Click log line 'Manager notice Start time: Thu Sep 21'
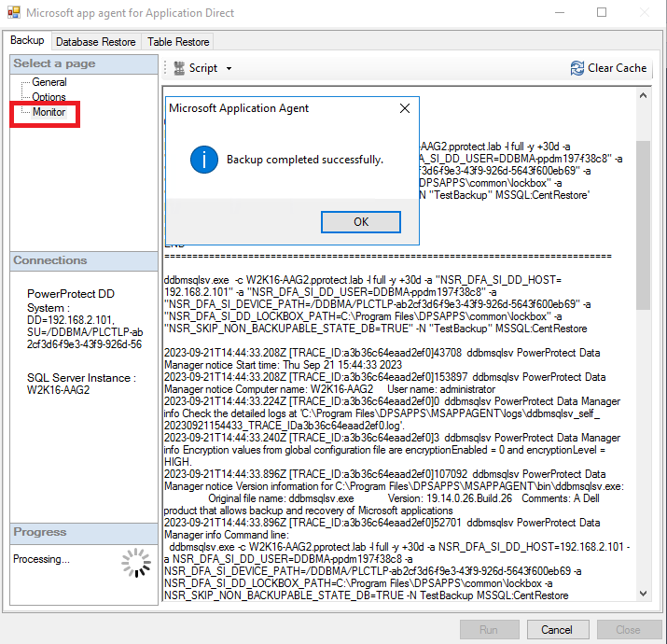The image size is (667, 644). (283, 365)
